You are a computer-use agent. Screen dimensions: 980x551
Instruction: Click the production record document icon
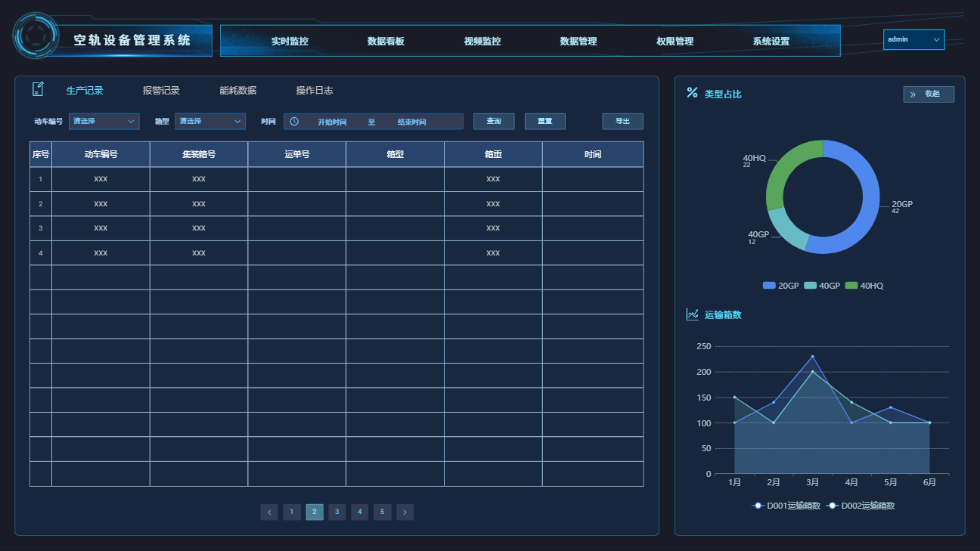click(x=38, y=90)
